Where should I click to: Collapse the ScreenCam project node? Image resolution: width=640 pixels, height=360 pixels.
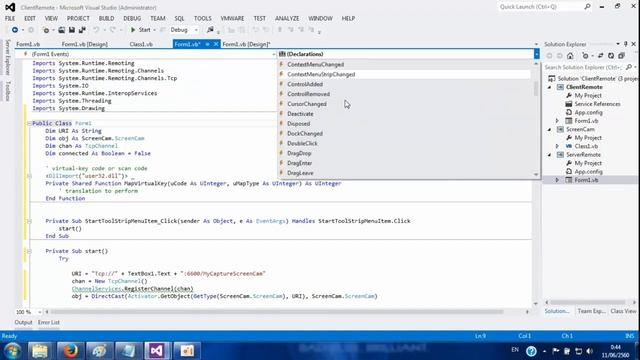click(x=549, y=129)
